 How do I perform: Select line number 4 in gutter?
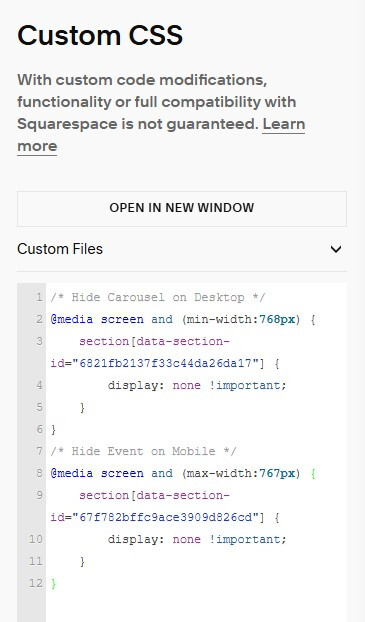pyautogui.click(x=39, y=385)
